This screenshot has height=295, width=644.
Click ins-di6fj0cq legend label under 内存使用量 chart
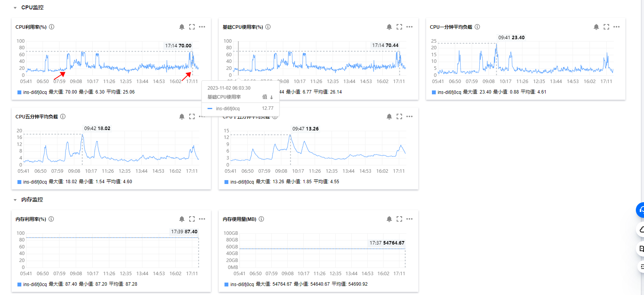(242, 285)
